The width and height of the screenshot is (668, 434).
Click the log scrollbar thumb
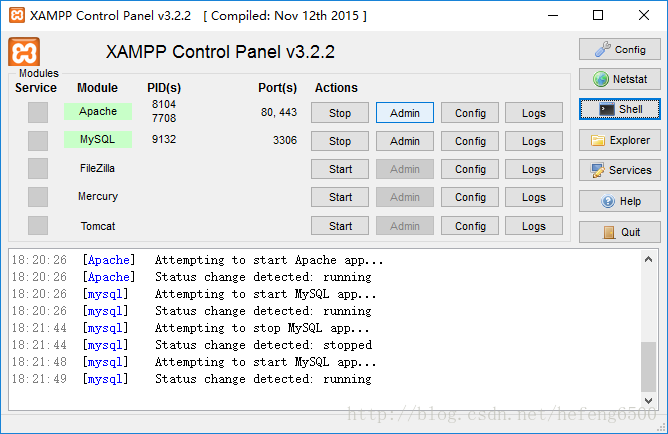(x=648, y=367)
